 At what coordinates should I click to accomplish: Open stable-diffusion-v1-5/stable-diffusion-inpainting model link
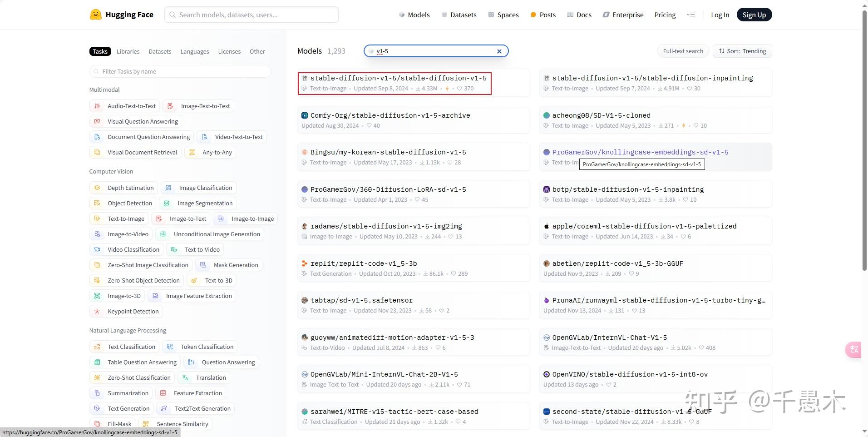point(652,78)
